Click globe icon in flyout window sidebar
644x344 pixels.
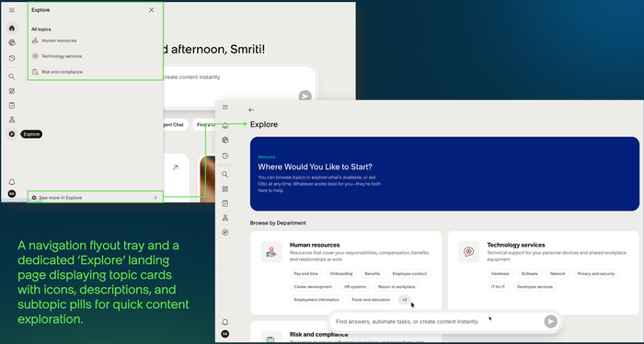[x=12, y=42]
